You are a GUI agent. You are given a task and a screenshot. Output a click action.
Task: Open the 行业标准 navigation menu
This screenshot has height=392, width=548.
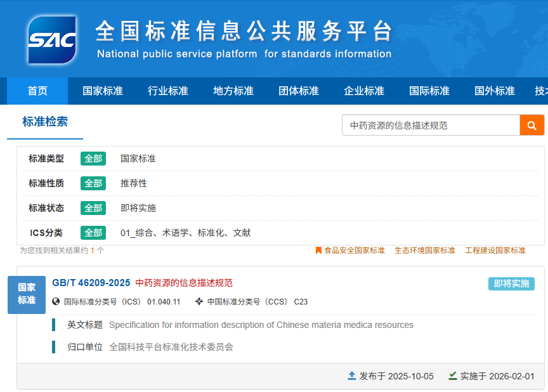(x=168, y=91)
